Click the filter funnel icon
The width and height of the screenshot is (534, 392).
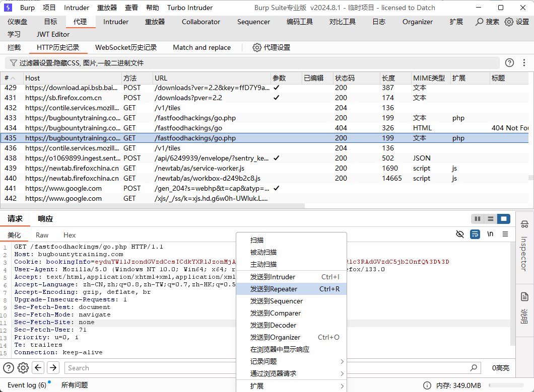point(13,63)
